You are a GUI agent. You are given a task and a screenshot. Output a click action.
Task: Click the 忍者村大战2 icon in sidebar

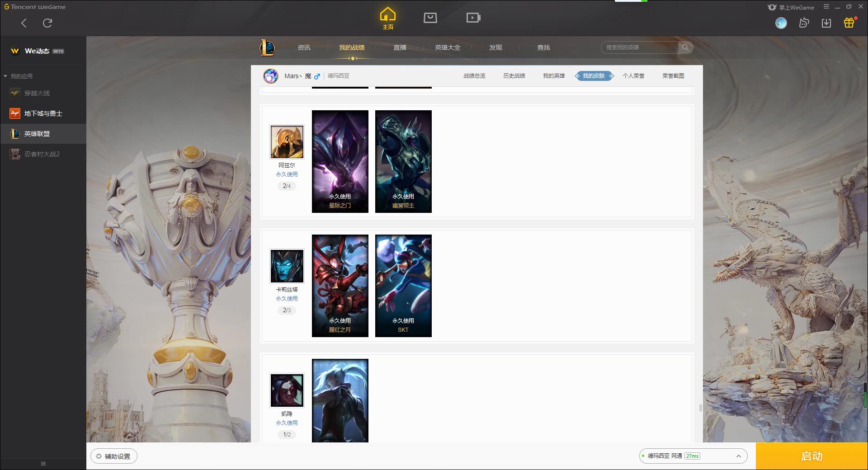click(x=15, y=154)
